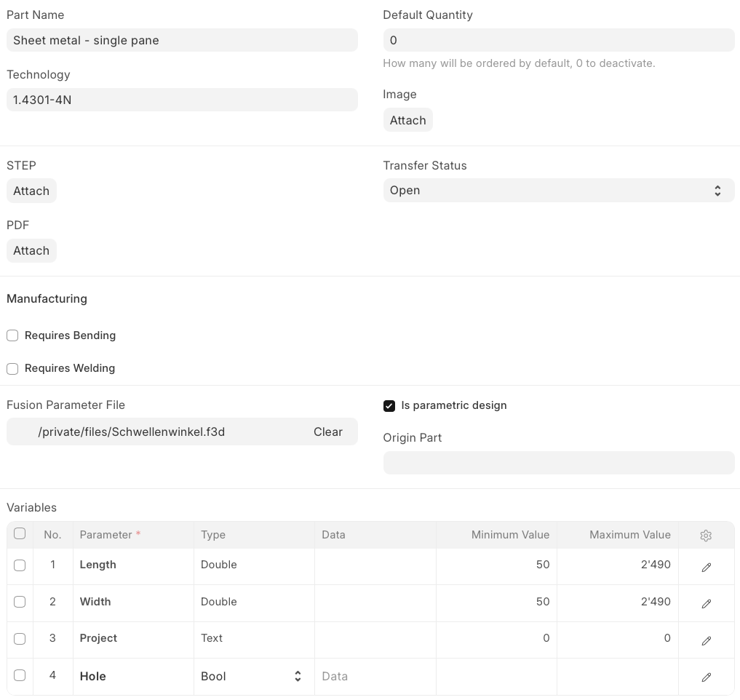Attach a PDF file
Screen dimensions: 740x700
[31, 250]
